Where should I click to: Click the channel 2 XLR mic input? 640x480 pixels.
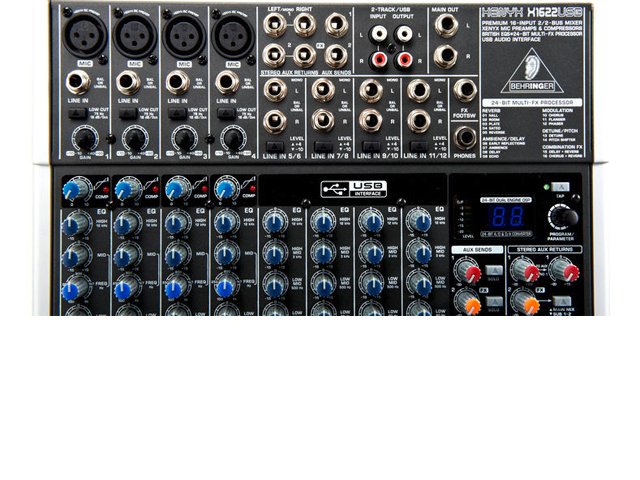pos(134,35)
